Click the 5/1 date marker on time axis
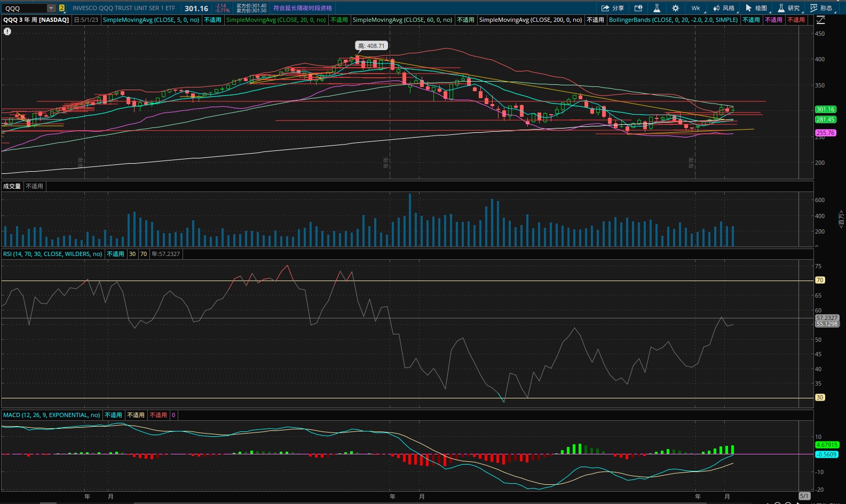Screen dimensions: 846x504 pyautogui.click(x=804, y=496)
